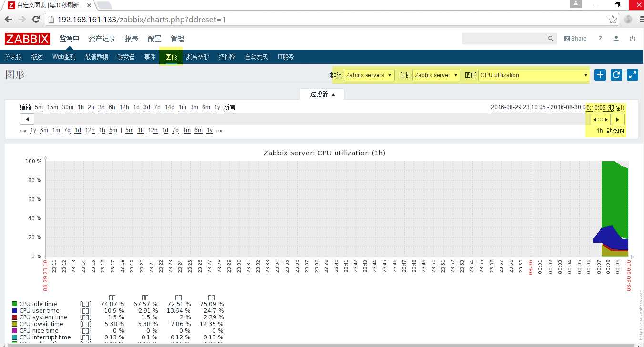Click the logout power icon
The height and width of the screenshot is (347, 644).
633,39
